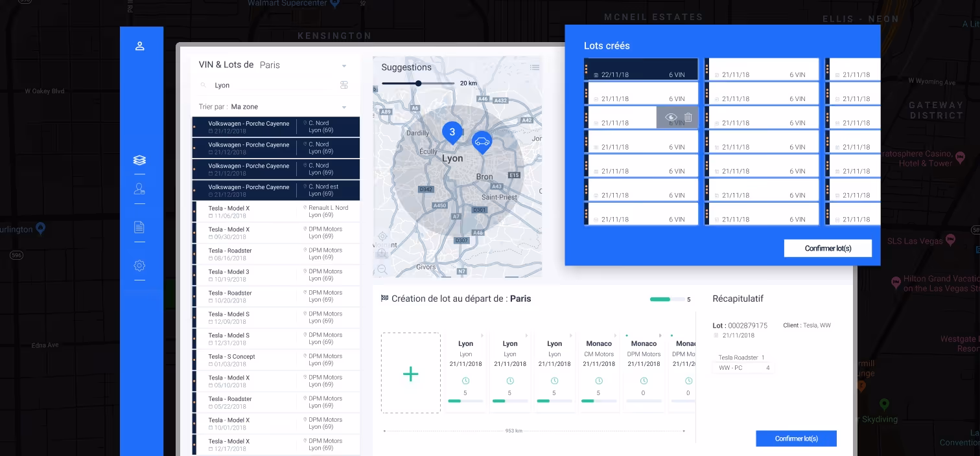The width and height of the screenshot is (980, 456).
Task: Open the settings gear in the sidebar
Action: 139,266
